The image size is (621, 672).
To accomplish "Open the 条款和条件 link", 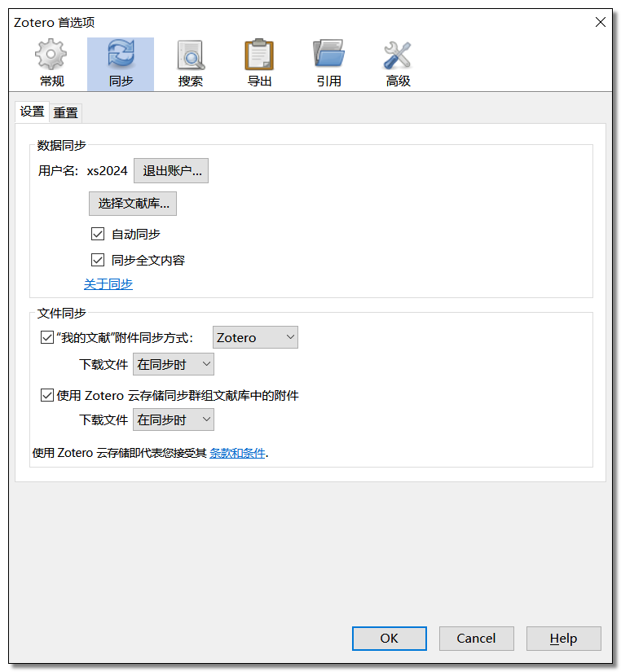I will point(238,453).
